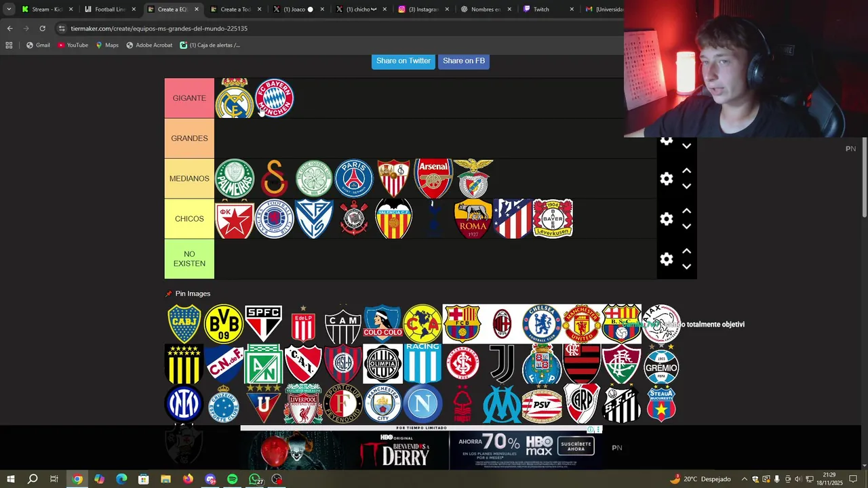The width and height of the screenshot is (868, 488).
Task: Open settings gear for CHICOS row
Action: [x=667, y=219]
